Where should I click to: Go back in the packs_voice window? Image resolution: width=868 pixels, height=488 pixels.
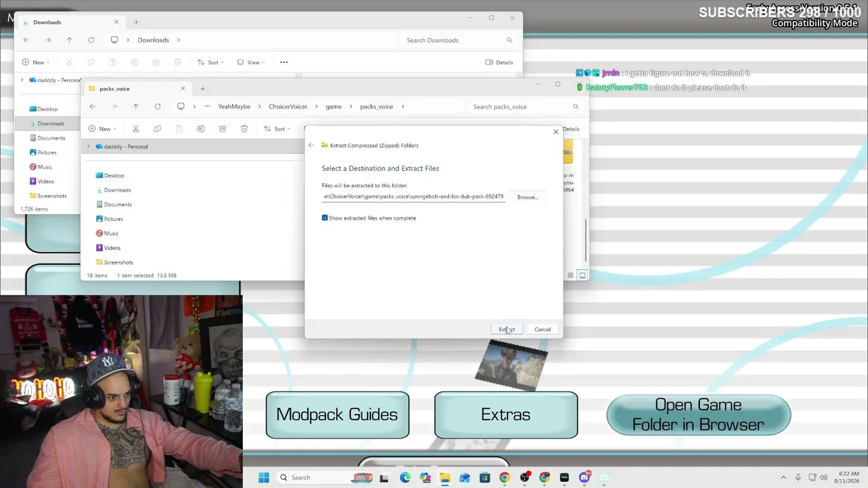(x=92, y=106)
